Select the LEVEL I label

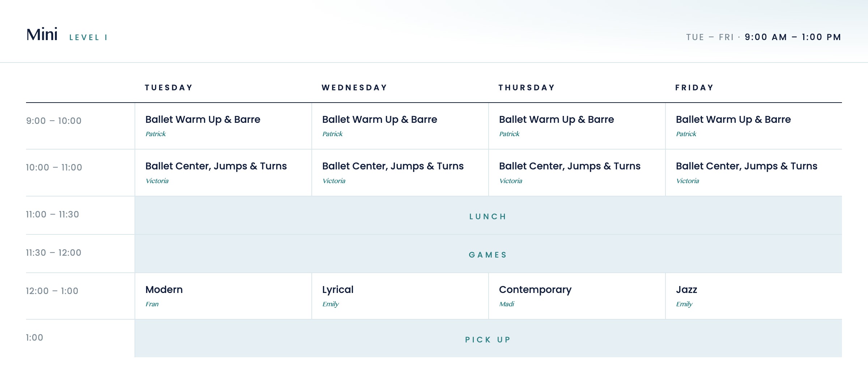pyautogui.click(x=88, y=38)
